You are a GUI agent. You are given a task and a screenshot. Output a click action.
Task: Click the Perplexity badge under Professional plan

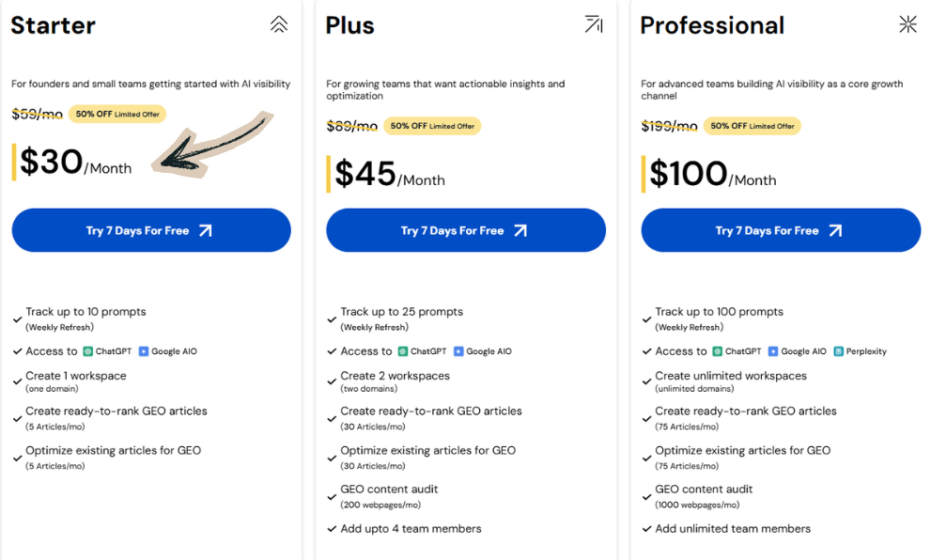click(860, 350)
